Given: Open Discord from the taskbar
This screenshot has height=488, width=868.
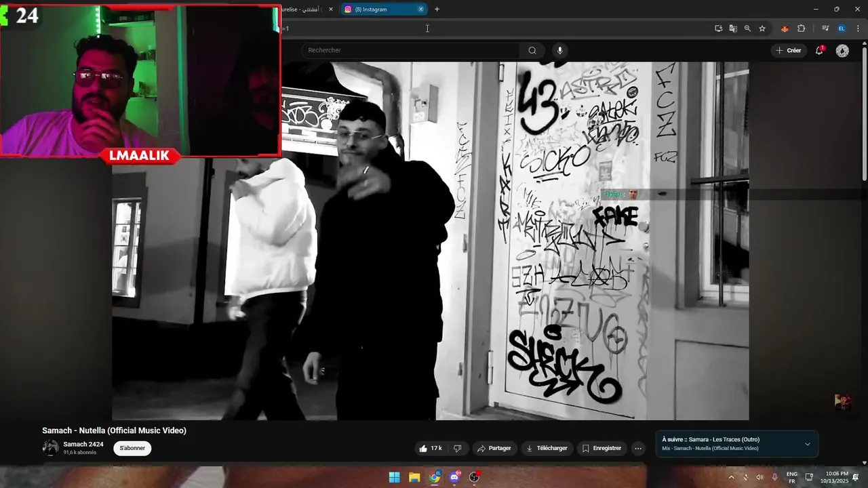Looking at the screenshot, I should click(x=454, y=477).
